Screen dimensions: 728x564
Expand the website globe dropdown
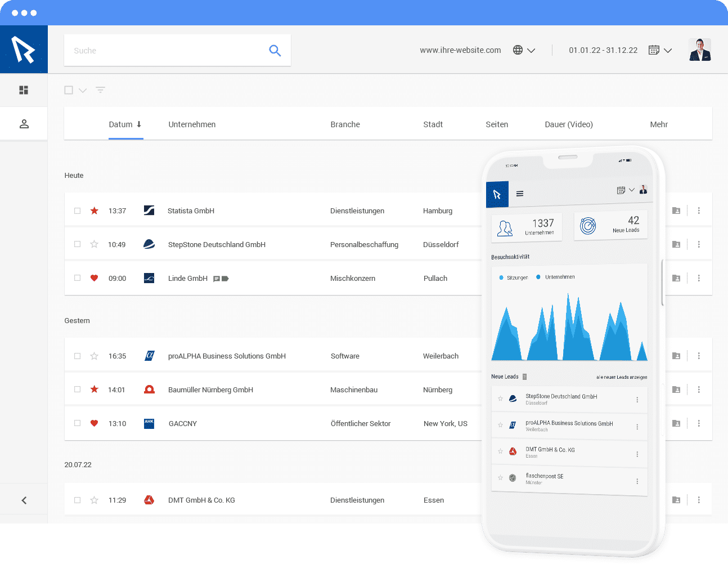tap(524, 50)
